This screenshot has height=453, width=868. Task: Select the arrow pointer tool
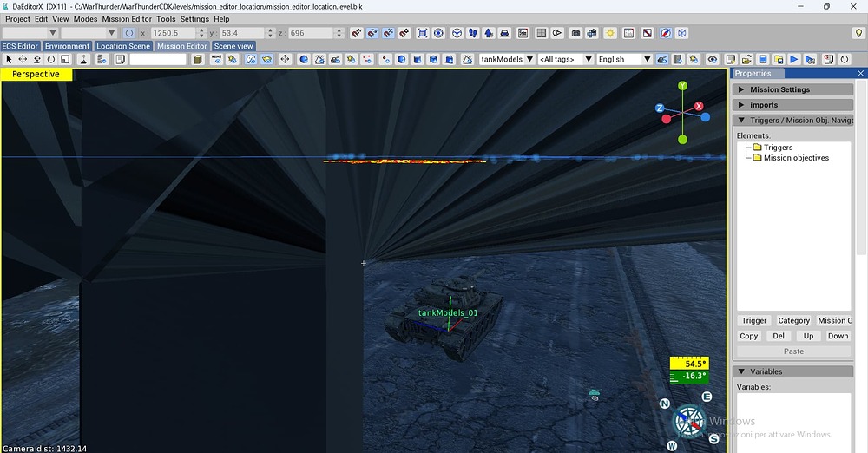click(9, 59)
